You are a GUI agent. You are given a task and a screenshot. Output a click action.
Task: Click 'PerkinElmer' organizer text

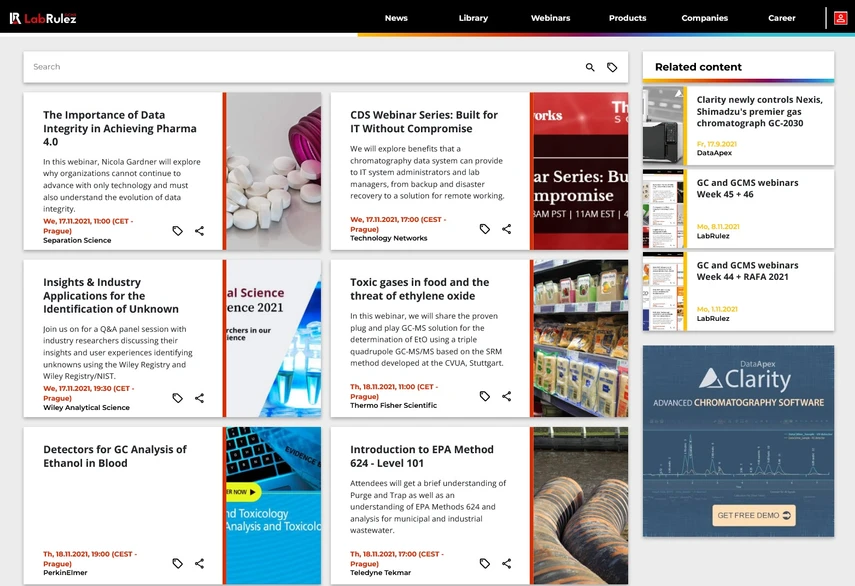pos(65,573)
